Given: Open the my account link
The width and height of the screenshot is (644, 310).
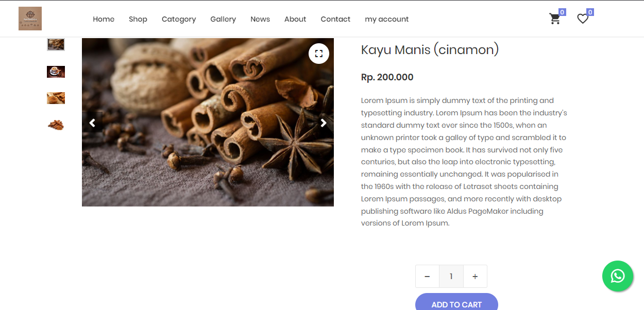Looking at the screenshot, I should pos(386,19).
